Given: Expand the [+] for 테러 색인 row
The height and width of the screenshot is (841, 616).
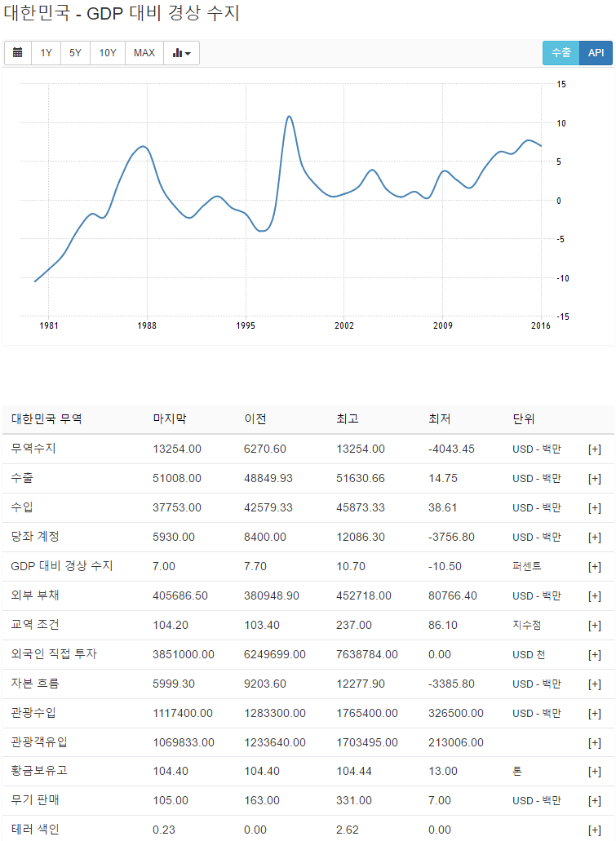Looking at the screenshot, I should pos(595,830).
